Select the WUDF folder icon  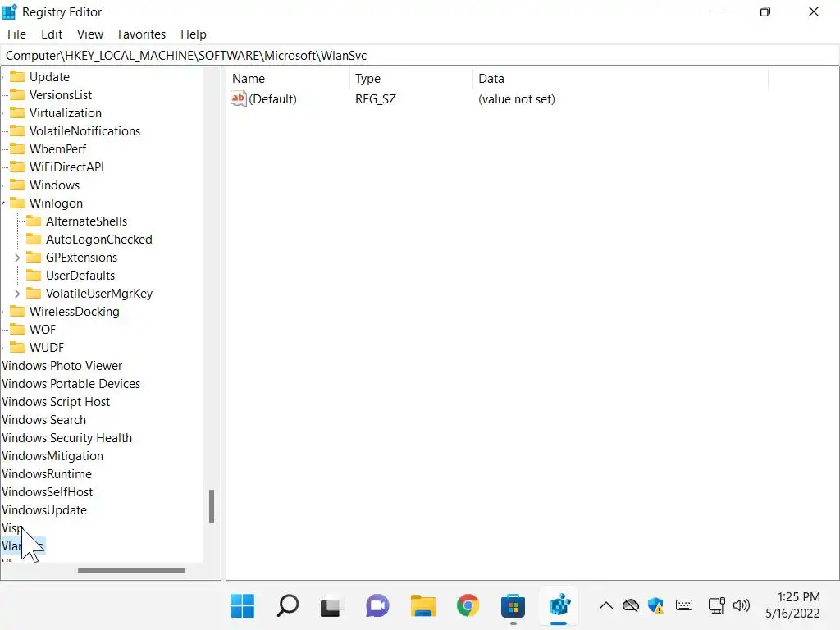(18, 347)
